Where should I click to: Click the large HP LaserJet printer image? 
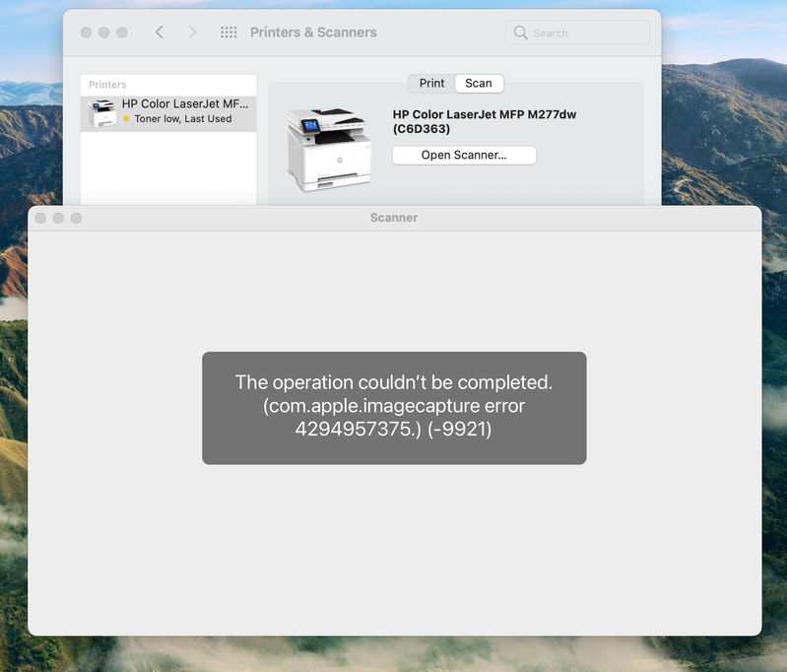pyautogui.click(x=329, y=149)
